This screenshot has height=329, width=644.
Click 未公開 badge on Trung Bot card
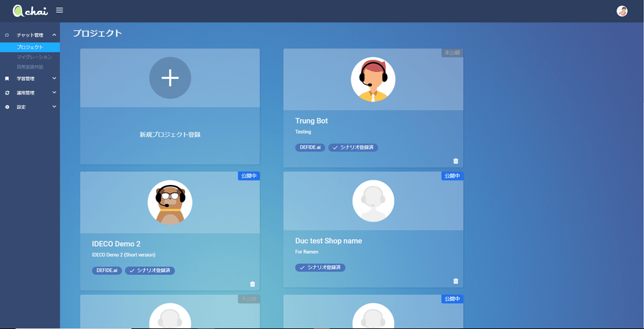tap(452, 53)
